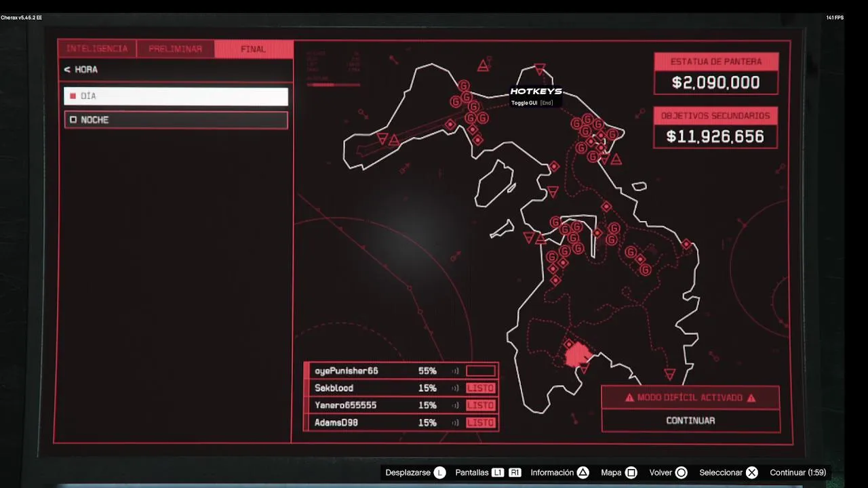The image size is (868, 488).
Task: Click Yanero655555's 15% cut value
Action: 427,405
